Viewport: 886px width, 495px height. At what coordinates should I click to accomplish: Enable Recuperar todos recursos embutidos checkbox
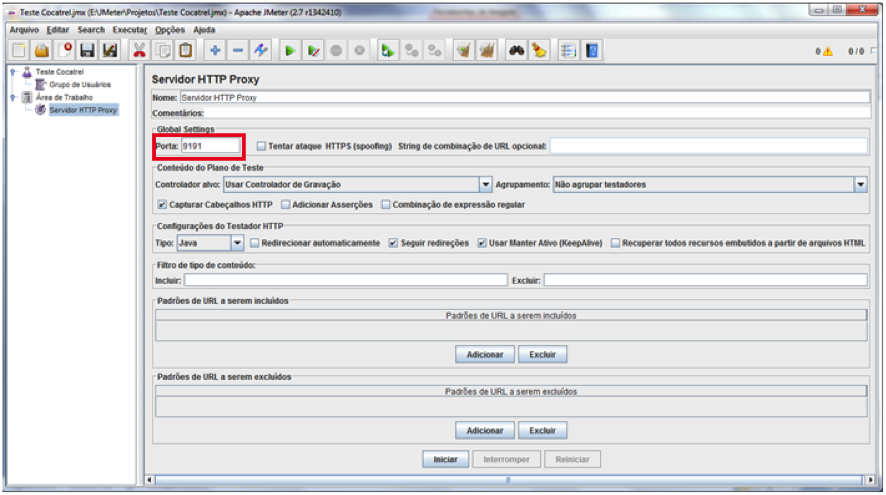[615, 243]
